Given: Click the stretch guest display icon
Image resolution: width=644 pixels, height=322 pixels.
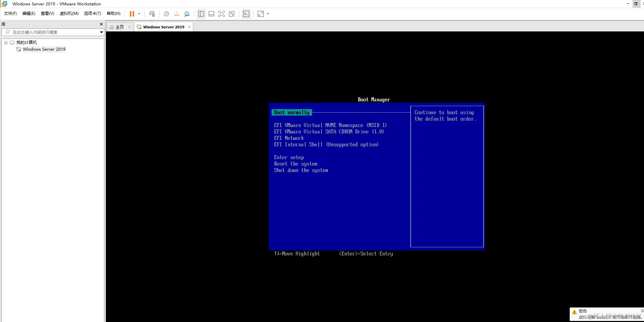Looking at the screenshot, I should click(261, 14).
